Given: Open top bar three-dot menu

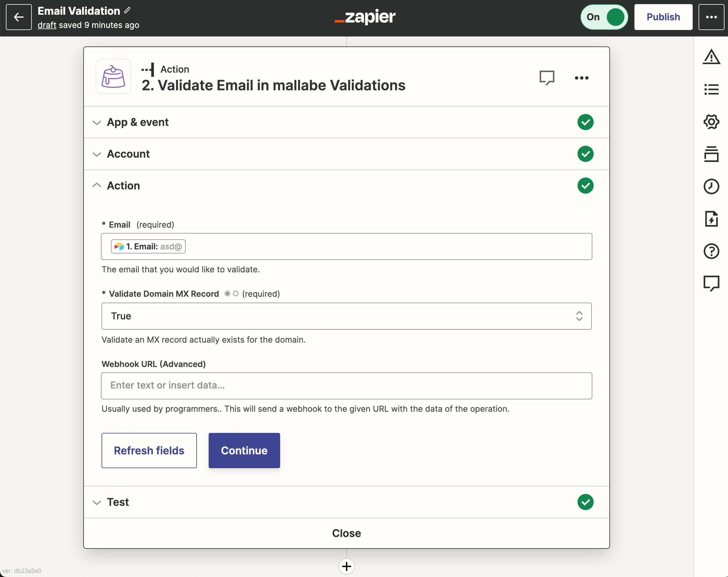Looking at the screenshot, I should tap(711, 17).
